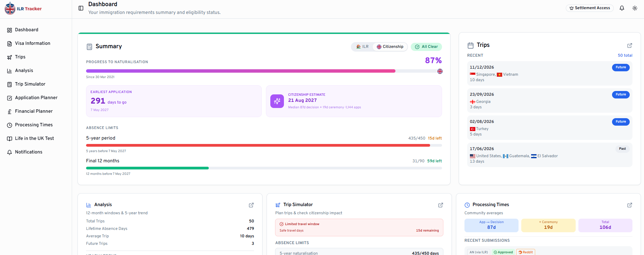This screenshot has width=644, height=255.
Task: Click the Settlement Access badge
Action: [x=590, y=8]
